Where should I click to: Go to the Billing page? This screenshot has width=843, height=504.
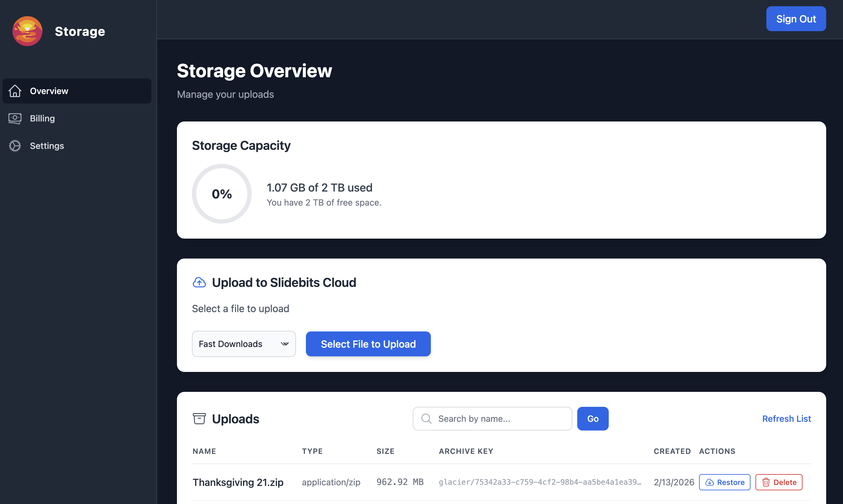pos(77,118)
